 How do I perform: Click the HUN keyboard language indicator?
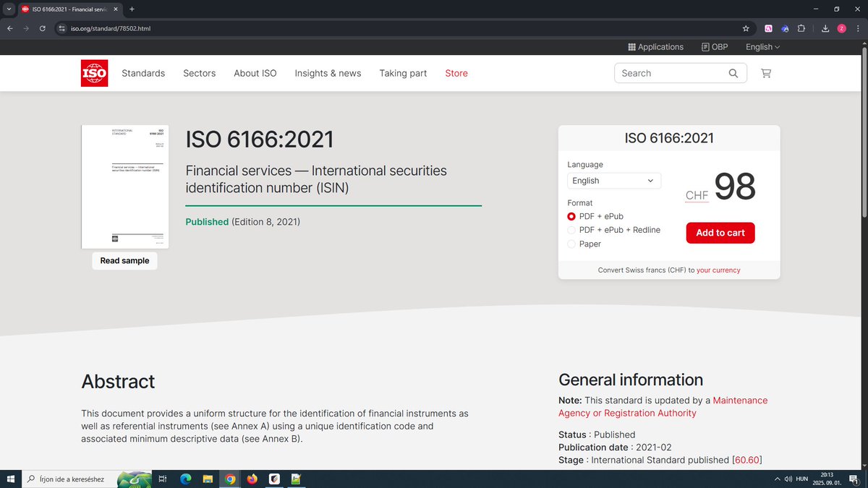(x=802, y=479)
